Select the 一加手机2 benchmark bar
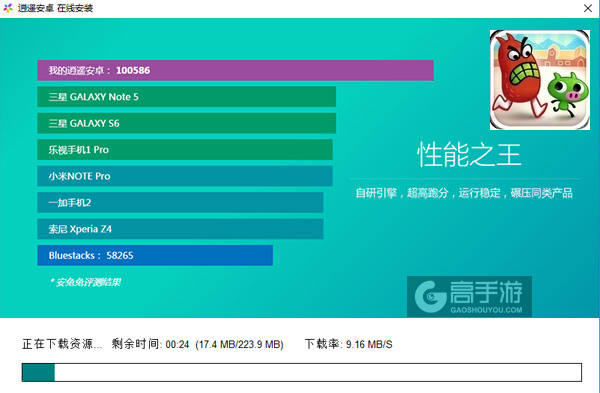 [x=180, y=202]
